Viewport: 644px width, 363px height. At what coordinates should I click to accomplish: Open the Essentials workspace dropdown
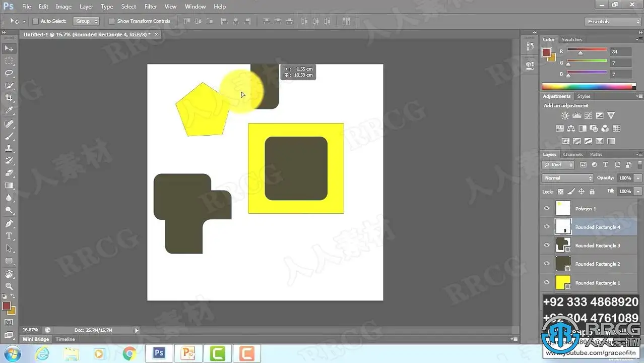[613, 21]
